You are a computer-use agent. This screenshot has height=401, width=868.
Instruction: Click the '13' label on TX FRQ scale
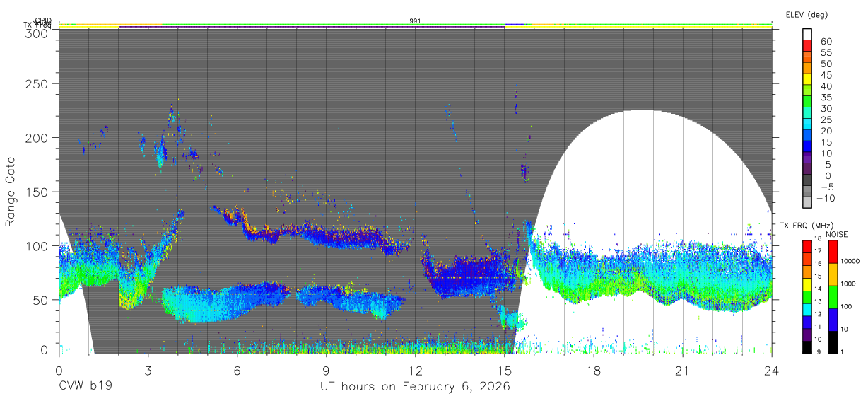(x=819, y=303)
